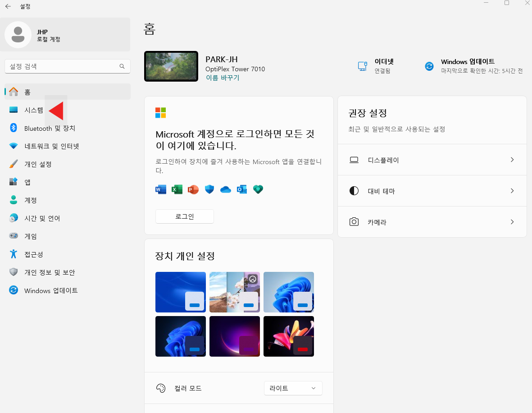Click the 설정 검색 search field

click(x=68, y=66)
